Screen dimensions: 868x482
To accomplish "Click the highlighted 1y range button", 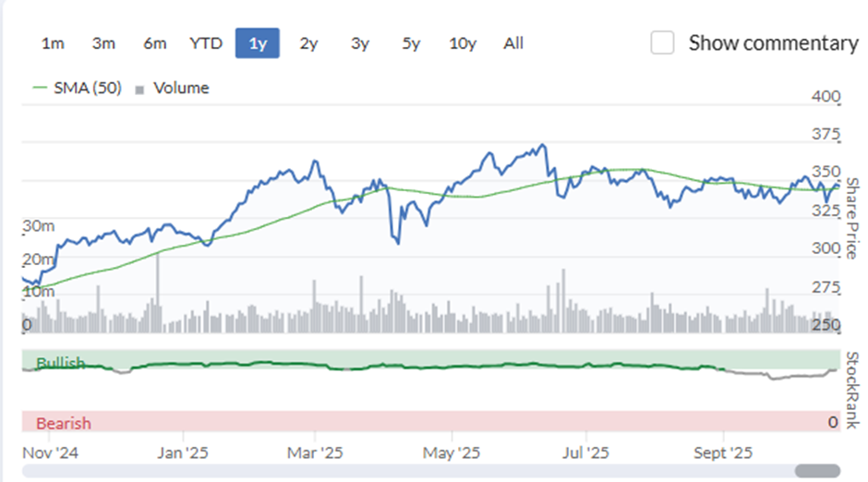I will (258, 43).
